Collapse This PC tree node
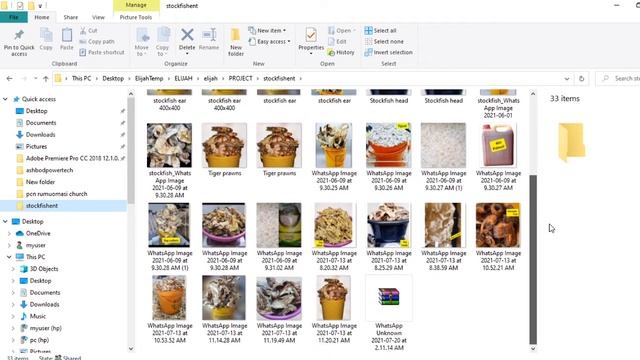 point(9,257)
